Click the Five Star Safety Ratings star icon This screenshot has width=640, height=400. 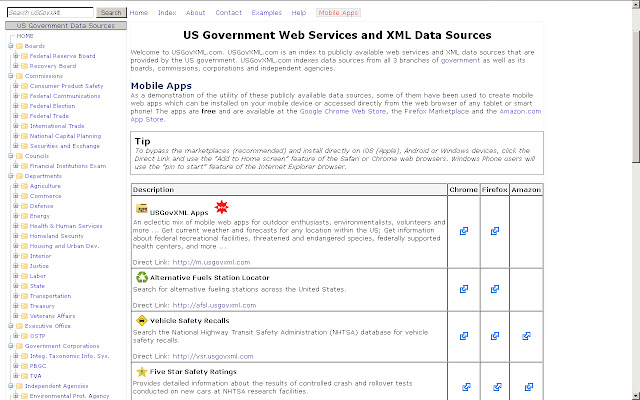[x=142, y=371]
